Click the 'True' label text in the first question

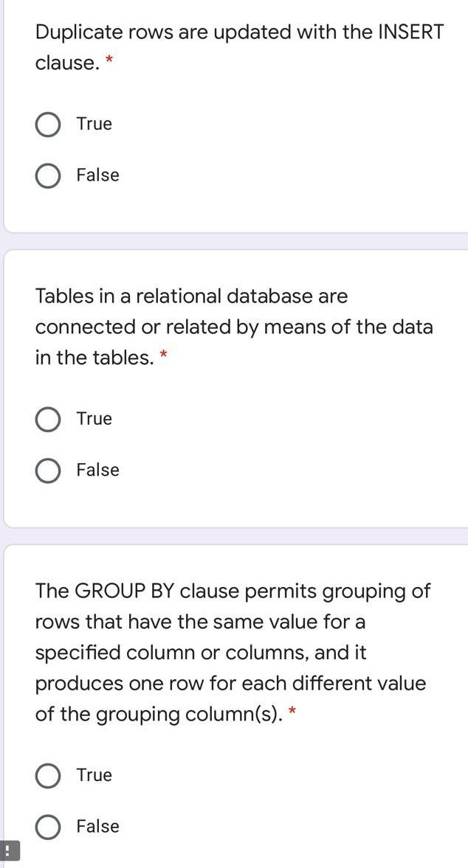(x=93, y=124)
